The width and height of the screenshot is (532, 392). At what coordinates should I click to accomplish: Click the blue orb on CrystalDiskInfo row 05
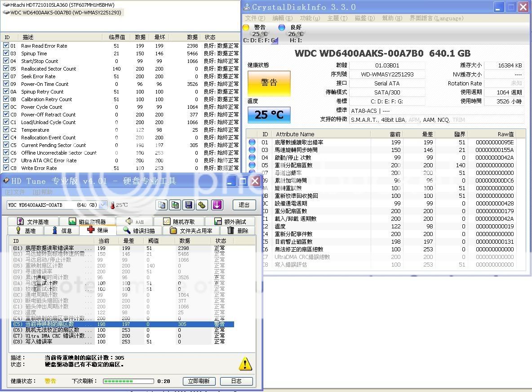pyautogui.click(x=252, y=165)
